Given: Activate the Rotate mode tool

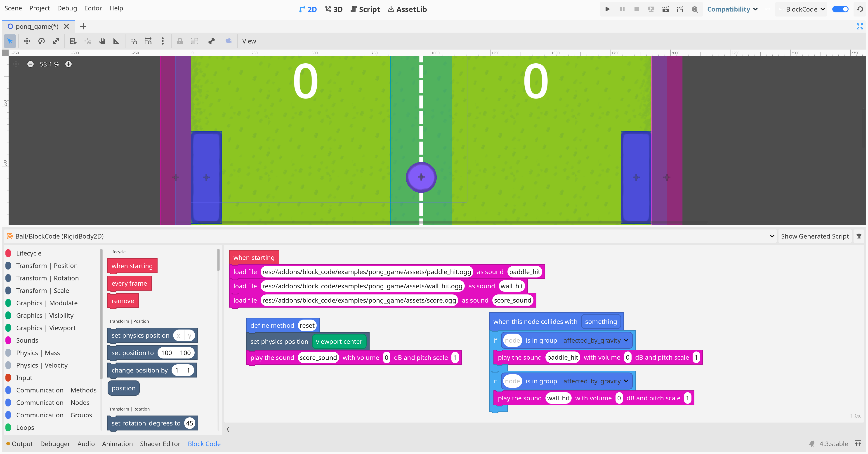Looking at the screenshot, I should click(x=41, y=41).
